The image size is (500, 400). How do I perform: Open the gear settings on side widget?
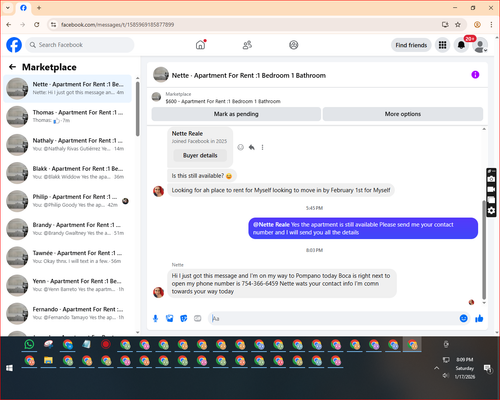tap(491, 211)
